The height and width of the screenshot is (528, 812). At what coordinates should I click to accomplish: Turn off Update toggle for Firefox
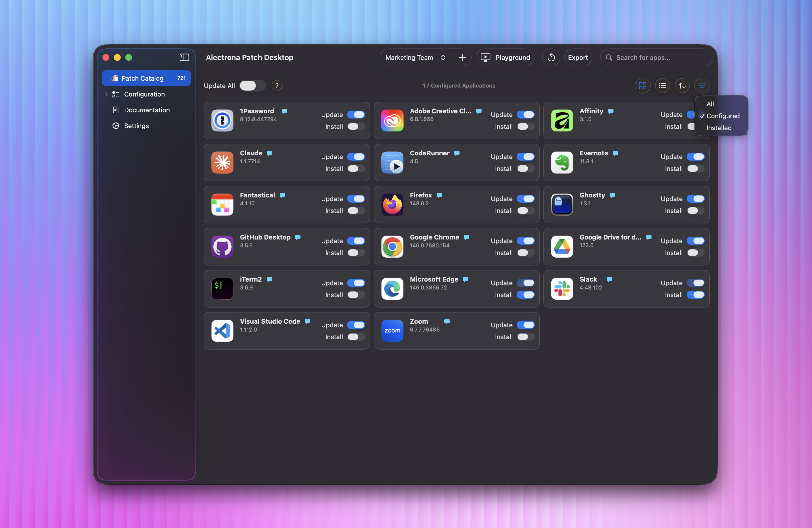click(525, 199)
